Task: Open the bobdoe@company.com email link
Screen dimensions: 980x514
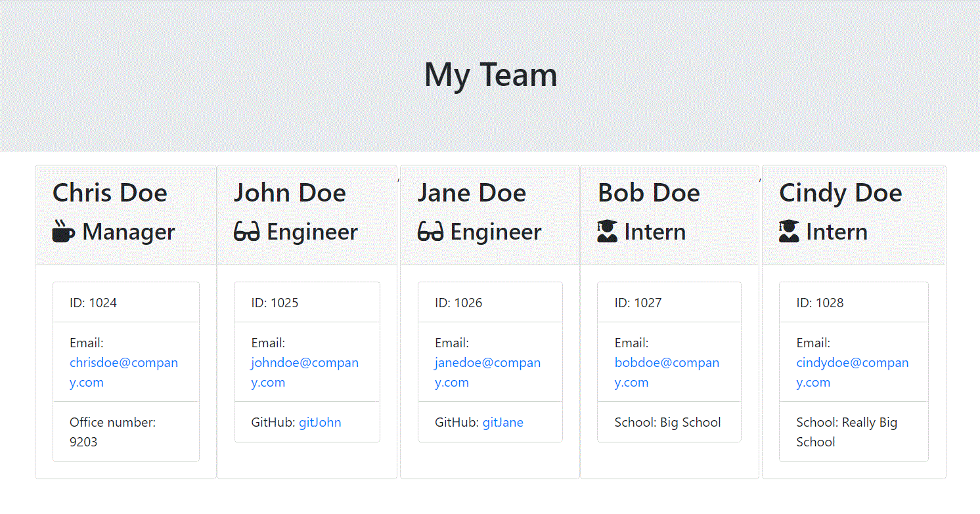Action: (667, 372)
